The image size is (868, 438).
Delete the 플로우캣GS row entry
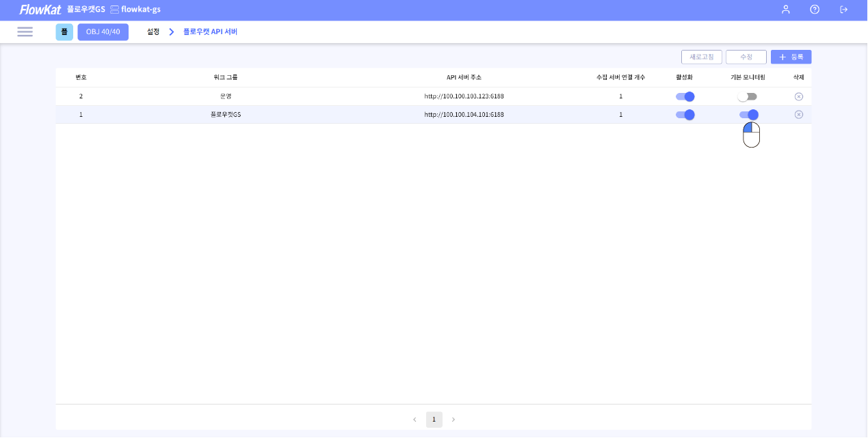tap(798, 115)
